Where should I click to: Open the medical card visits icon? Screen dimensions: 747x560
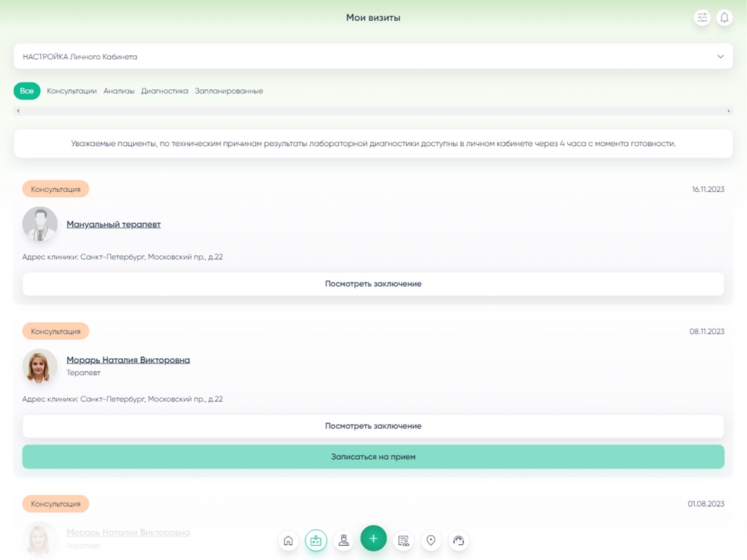[x=316, y=540]
